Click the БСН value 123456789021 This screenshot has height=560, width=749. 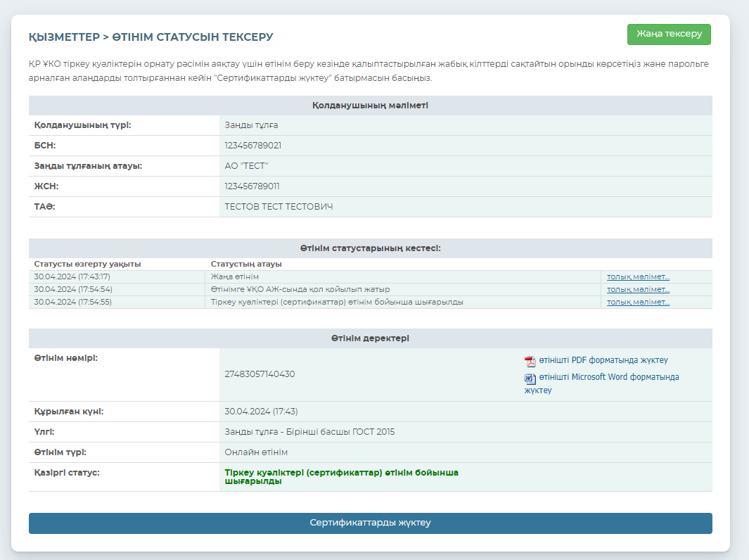pos(253,146)
